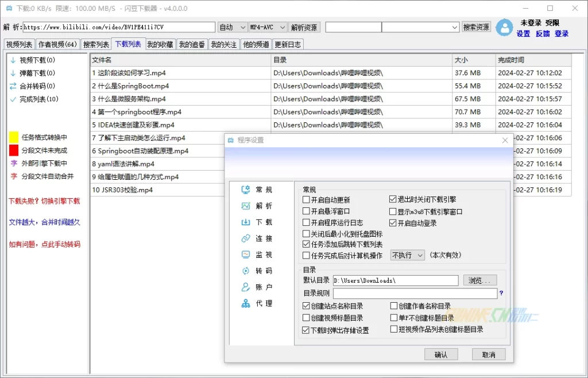Click the 目录规则 input field
The width and height of the screenshot is (588, 378).
pyautogui.click(x=415, y=294)
